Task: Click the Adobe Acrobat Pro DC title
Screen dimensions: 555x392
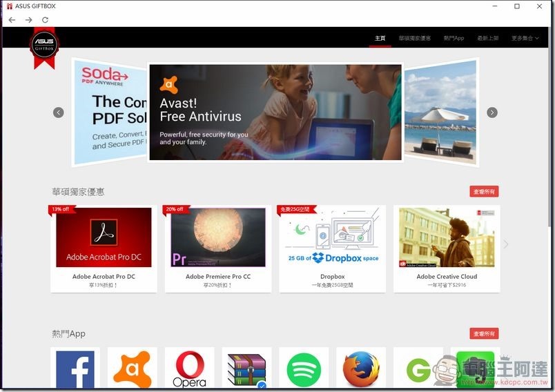Action: (x=104, y=277)
